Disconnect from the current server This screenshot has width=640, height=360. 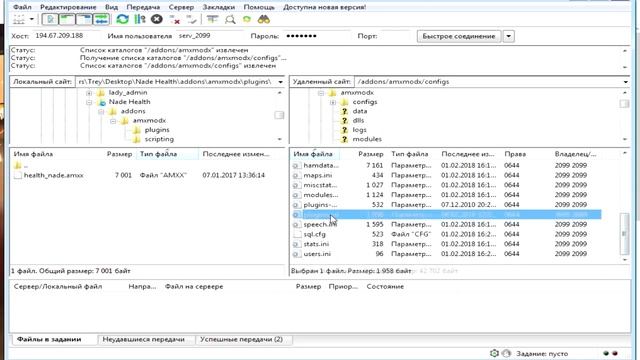175,19
